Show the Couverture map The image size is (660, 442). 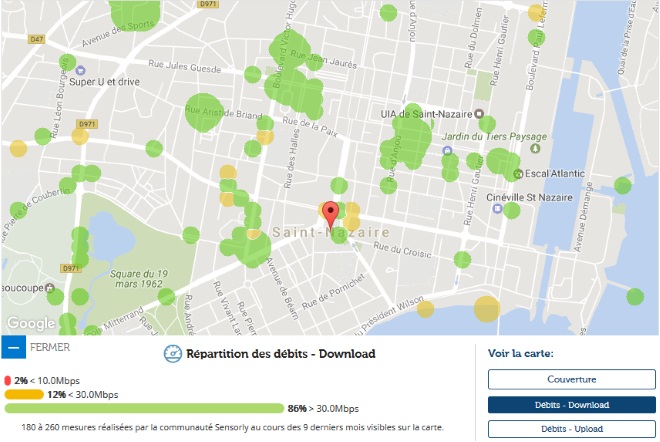572,379
